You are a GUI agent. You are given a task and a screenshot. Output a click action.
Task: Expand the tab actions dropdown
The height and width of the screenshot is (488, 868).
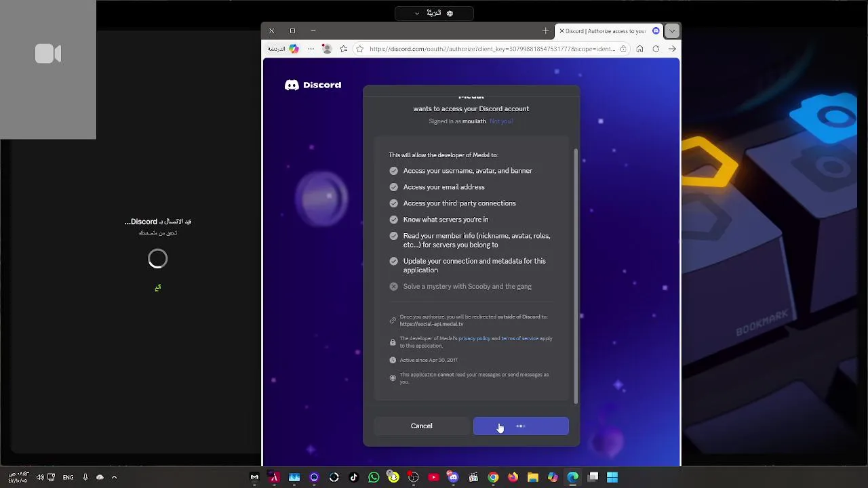pos(672,31)
